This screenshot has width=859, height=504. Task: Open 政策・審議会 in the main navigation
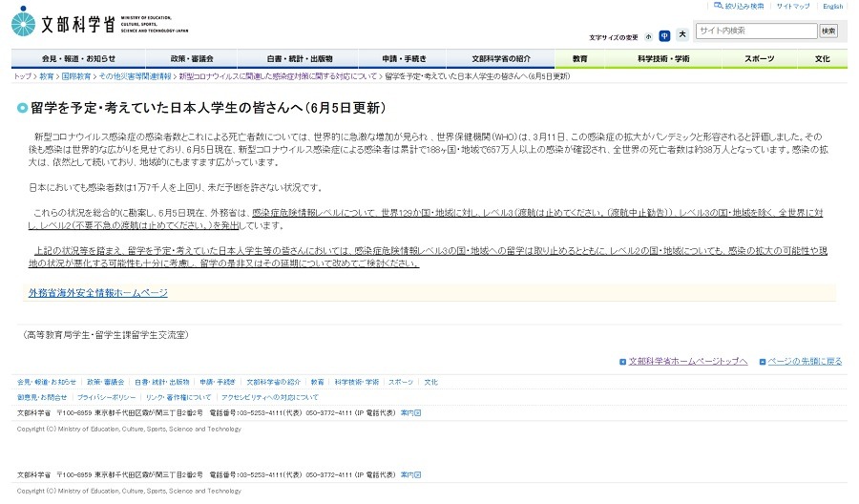[191, 58]
